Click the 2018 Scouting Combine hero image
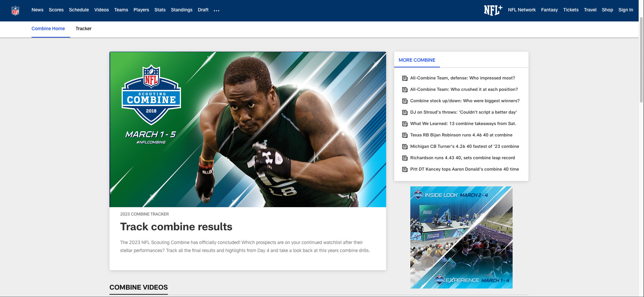This screenshot has height=297, width=644. 248,129
